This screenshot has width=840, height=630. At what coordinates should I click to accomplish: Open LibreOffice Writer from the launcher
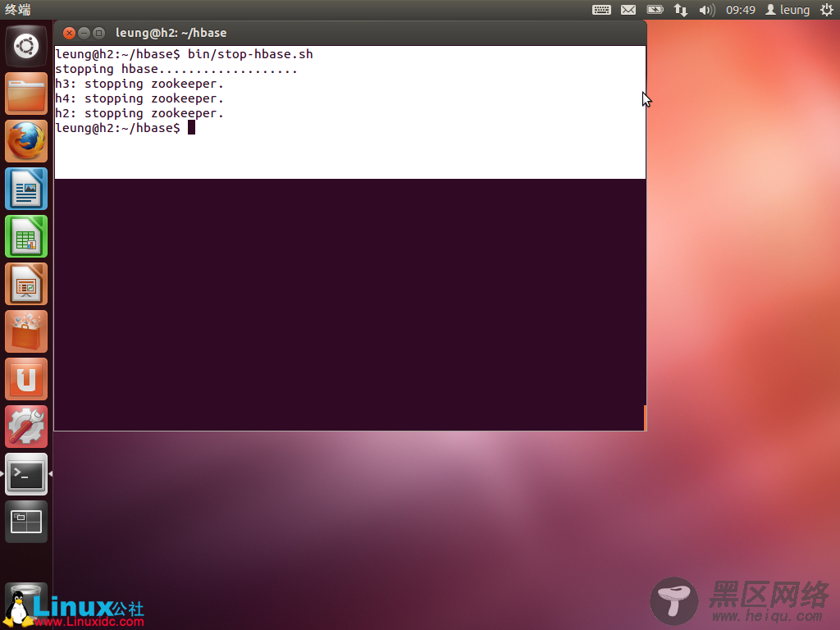26,189
